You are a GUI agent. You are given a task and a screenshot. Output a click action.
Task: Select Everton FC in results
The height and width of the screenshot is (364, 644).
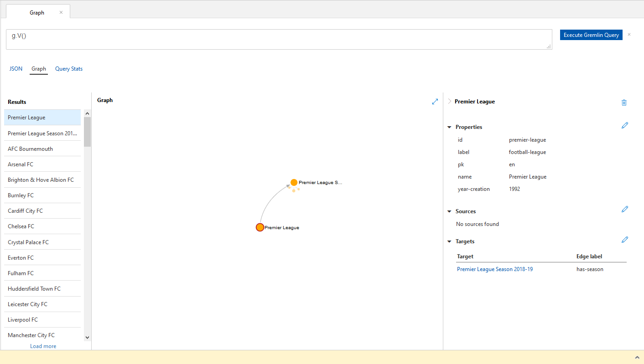[42, 258]
